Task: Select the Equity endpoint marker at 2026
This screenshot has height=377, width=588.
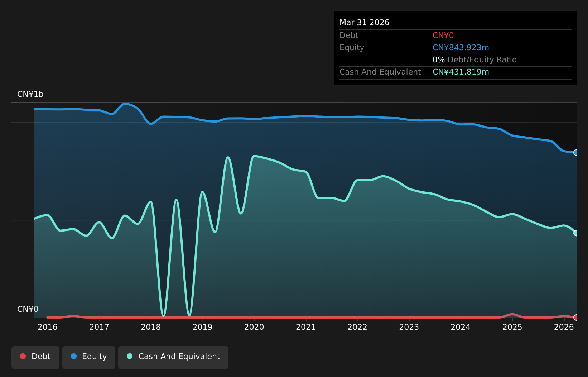Action: coord(576,153)
